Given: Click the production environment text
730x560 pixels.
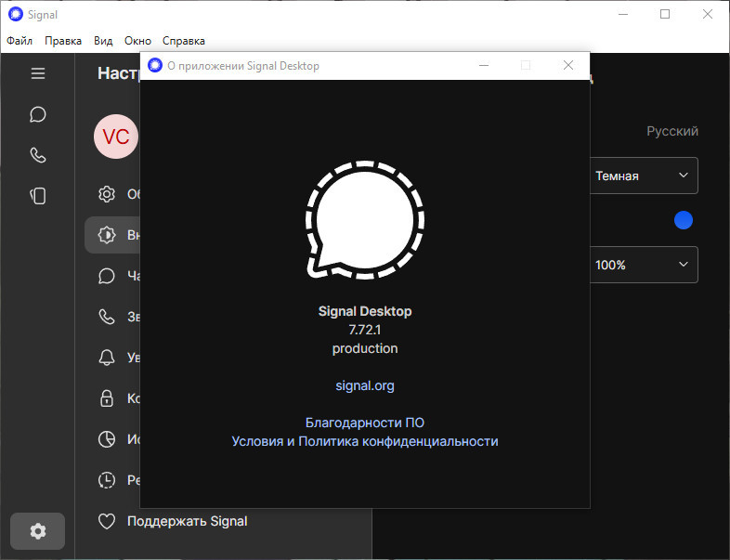Looking at the screenshot, I should click(x=365, y=348).
